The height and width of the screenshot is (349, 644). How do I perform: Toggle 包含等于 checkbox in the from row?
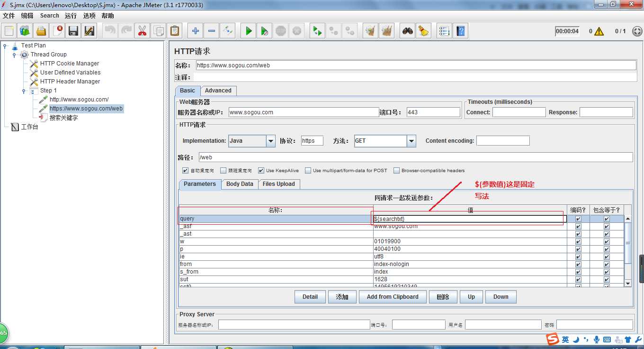point(607,265)
